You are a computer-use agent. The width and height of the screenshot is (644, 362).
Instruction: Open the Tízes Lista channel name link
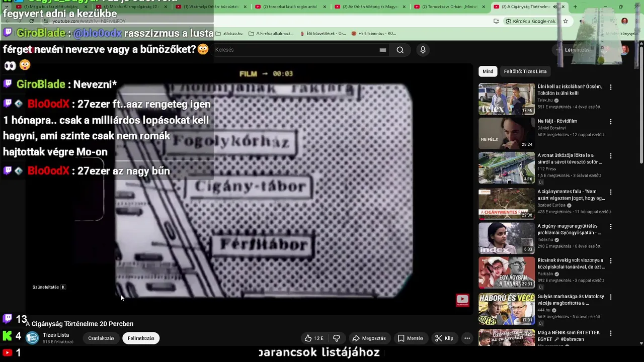click(x=56, y=335)
